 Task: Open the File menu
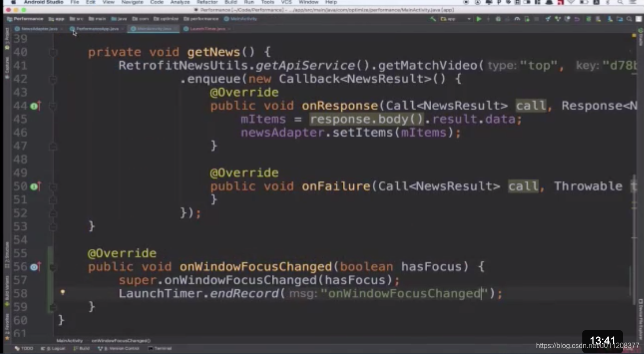[74, 2]
